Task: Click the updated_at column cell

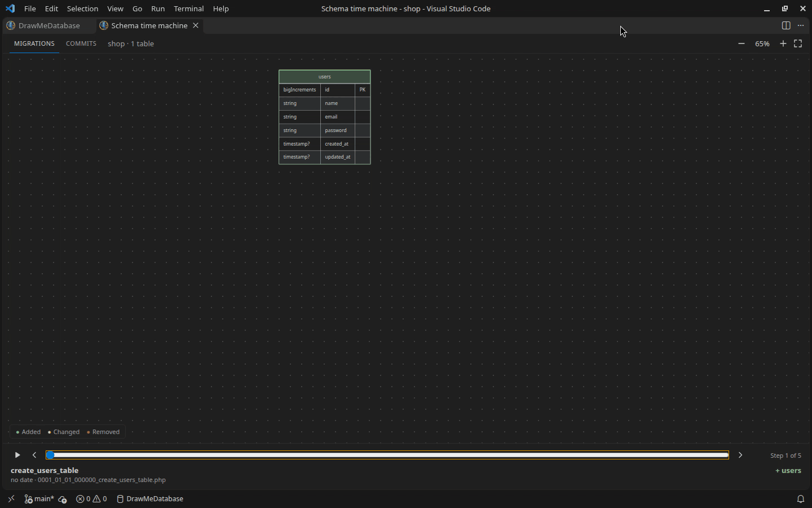Action: [x=338, y=157]
